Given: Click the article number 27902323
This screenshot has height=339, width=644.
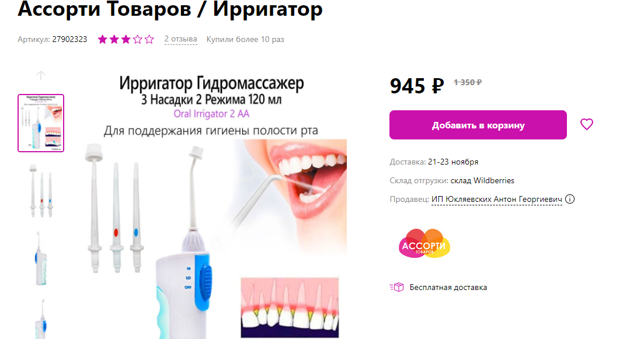Looking at the screenshot, I should tap(69, 40).
